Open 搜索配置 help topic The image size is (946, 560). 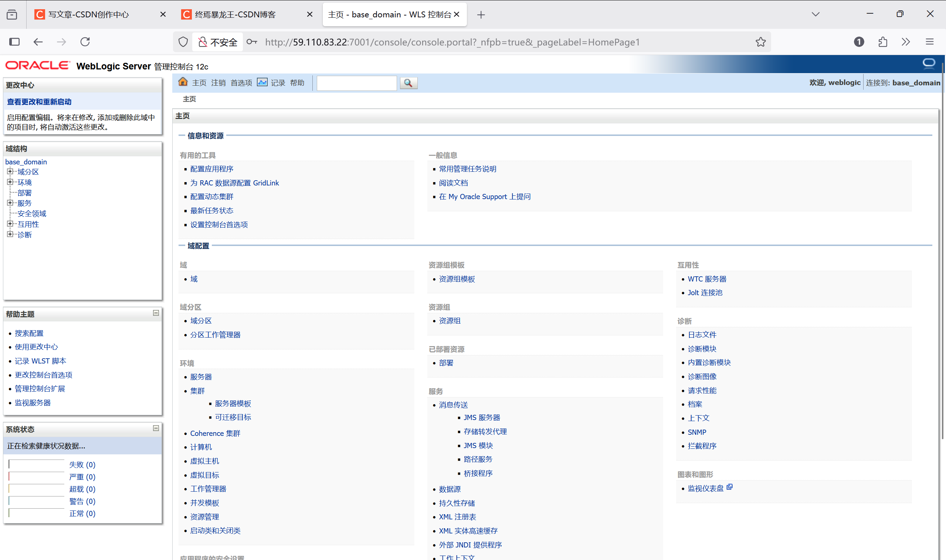coord(29,334)
